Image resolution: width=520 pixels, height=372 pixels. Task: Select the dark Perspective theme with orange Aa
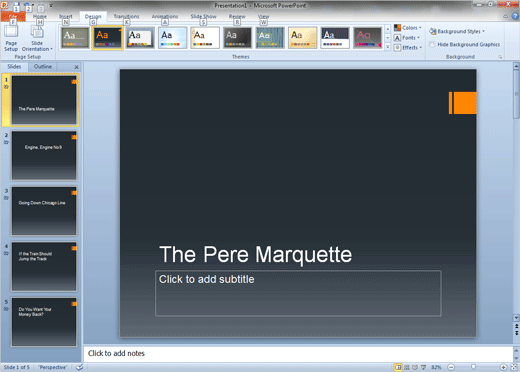pos(108,38)
